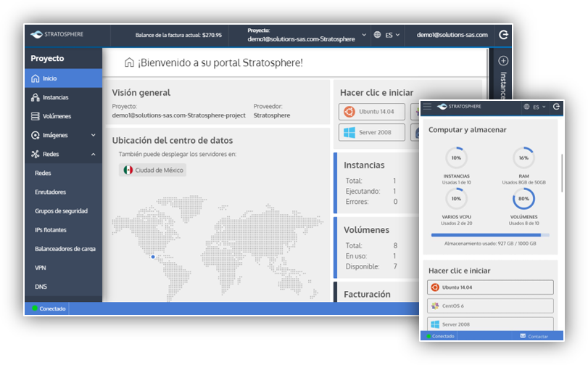
Task: Click the desktop content vertical scrollbar
Action: [x=487, y=75]
